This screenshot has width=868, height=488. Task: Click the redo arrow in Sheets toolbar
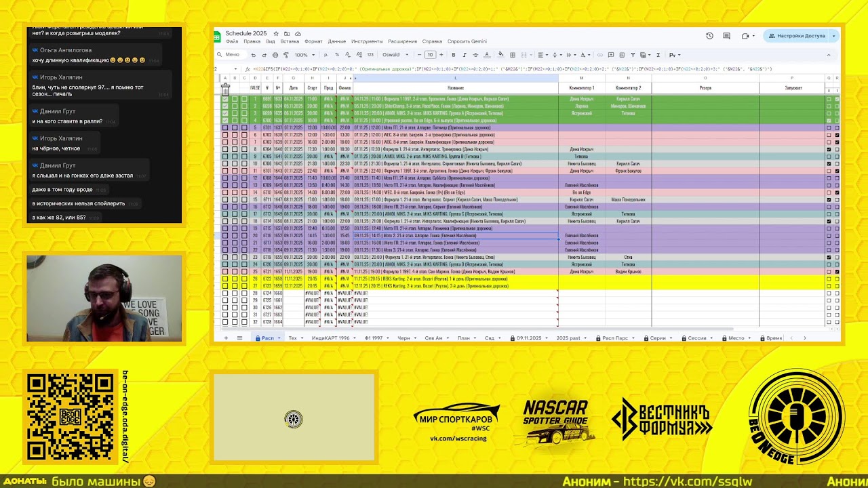point(264,55)
